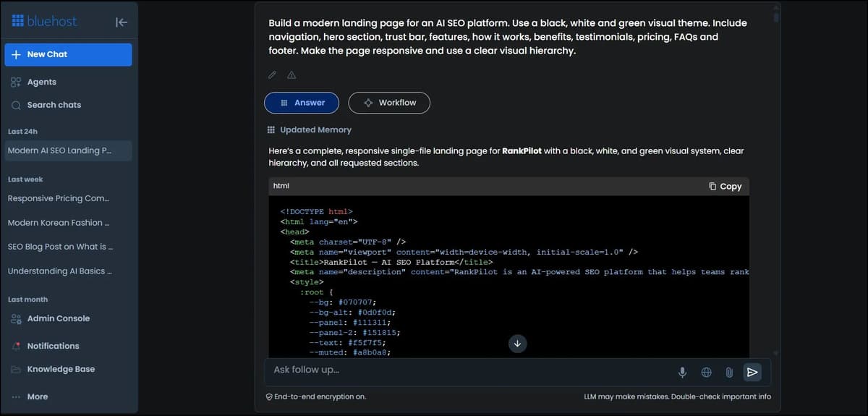868x416 pixels.
Task: Click the Notifications bell icon
Action: pos(16,346)
